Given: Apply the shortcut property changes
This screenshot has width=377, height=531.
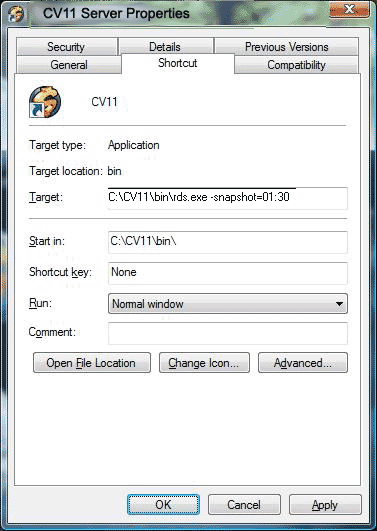Looking at the screenshot, I should pos(325,505).
